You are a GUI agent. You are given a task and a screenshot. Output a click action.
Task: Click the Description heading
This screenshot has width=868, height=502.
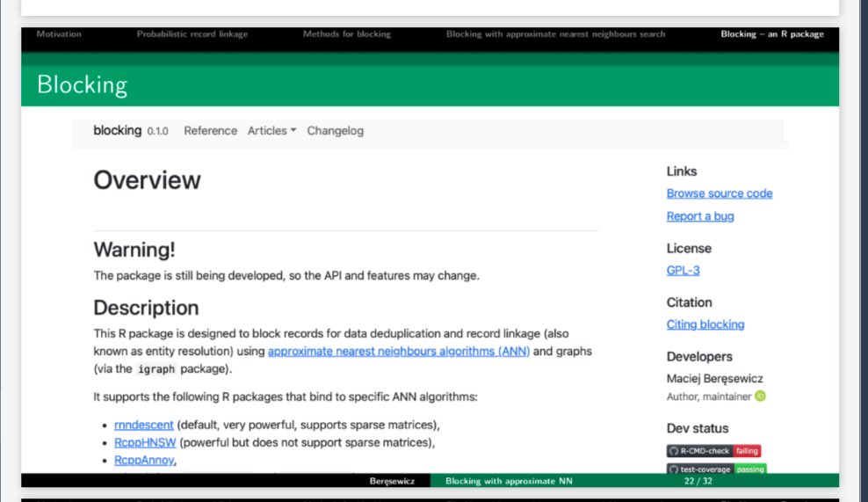[x=146, y=308]
